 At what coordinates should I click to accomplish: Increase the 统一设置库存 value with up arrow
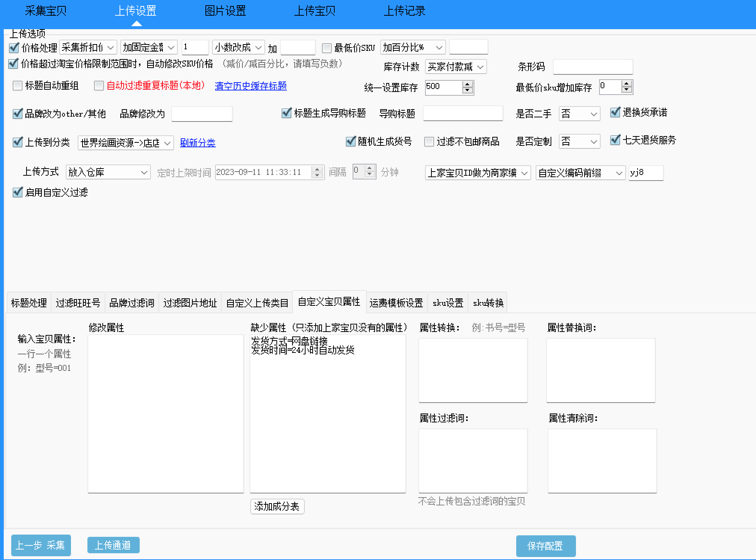[x=467, y=84]
